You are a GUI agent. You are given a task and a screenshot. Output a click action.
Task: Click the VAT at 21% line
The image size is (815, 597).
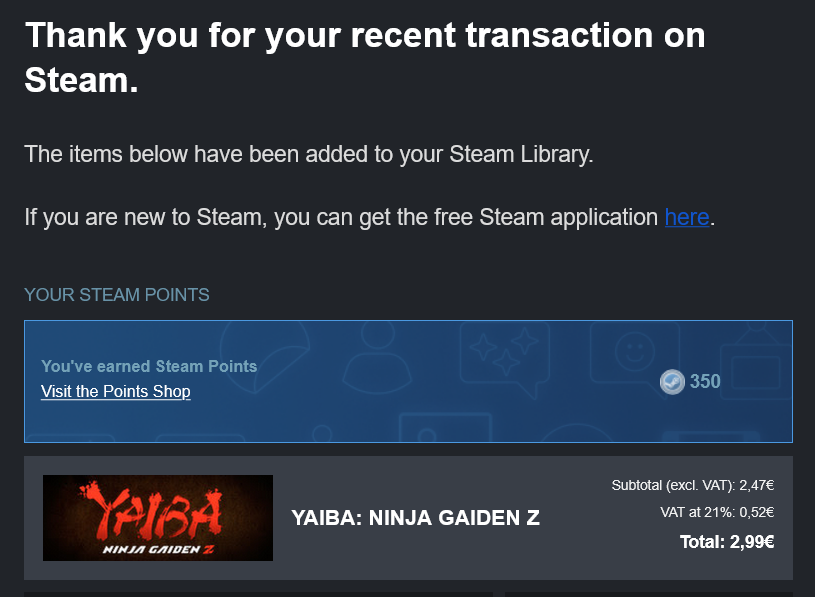point(717,512)
